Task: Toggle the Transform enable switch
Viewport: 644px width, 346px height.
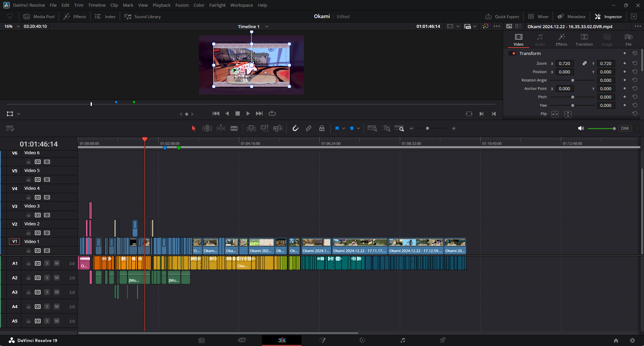Action: 512,53
